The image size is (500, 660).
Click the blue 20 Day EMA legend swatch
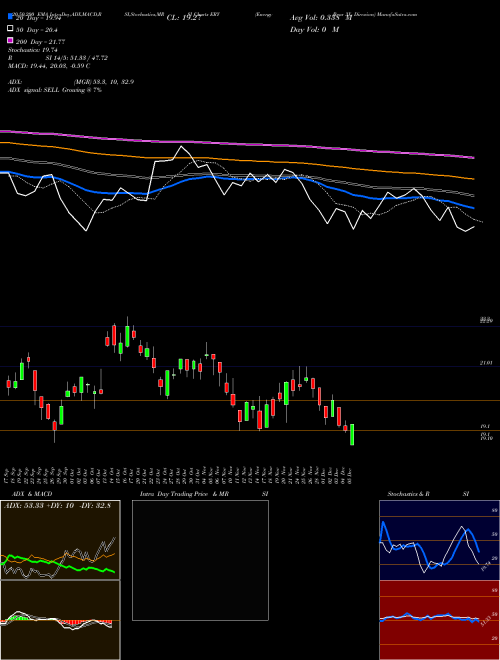[10, 17]
